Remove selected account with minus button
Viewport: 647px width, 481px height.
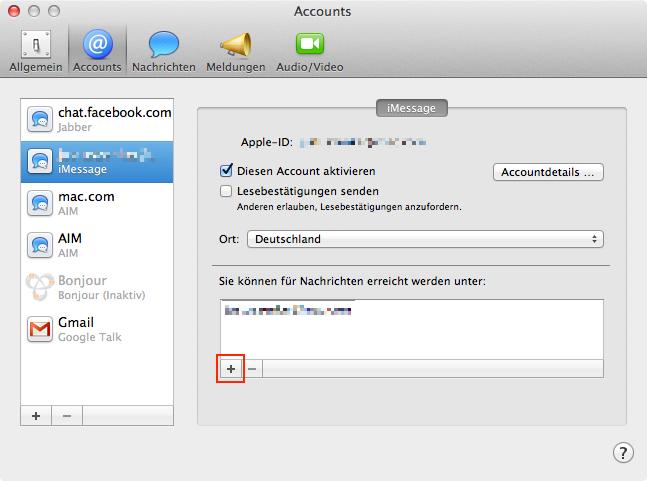tap(67, 416)
